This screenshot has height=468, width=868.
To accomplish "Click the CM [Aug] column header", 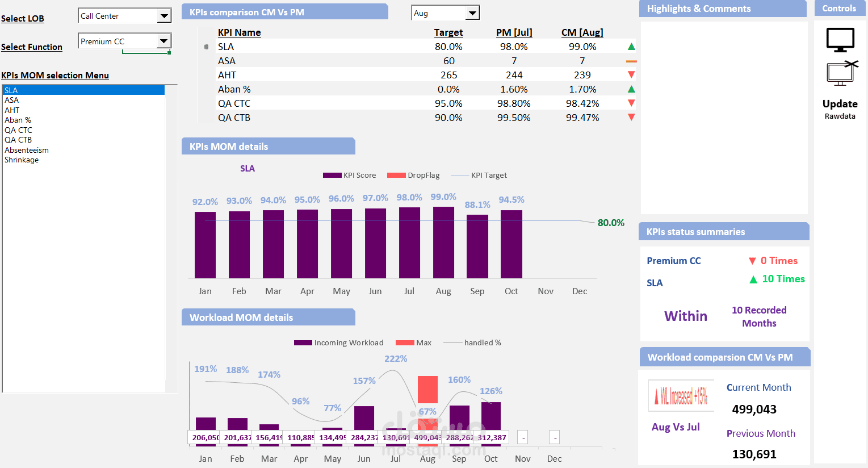I will click(582, 32).
